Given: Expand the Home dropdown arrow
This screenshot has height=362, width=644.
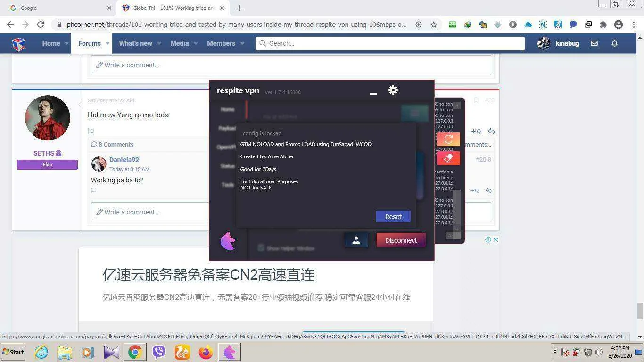Looking at the screenshot, I should click(x=66, y=43).
